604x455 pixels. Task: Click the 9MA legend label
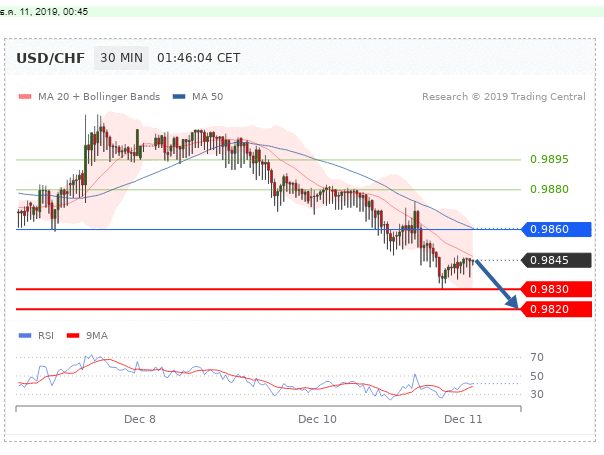click(97, 336)
